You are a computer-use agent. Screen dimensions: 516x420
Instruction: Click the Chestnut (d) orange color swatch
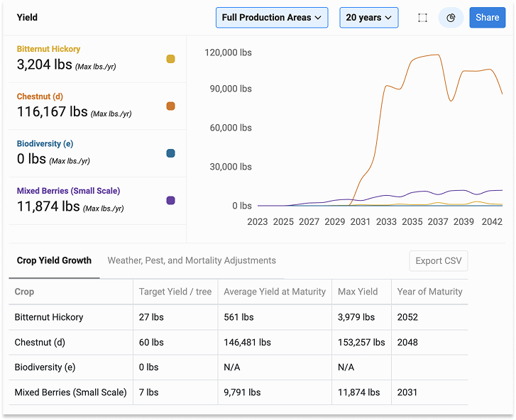coord(170,106)
